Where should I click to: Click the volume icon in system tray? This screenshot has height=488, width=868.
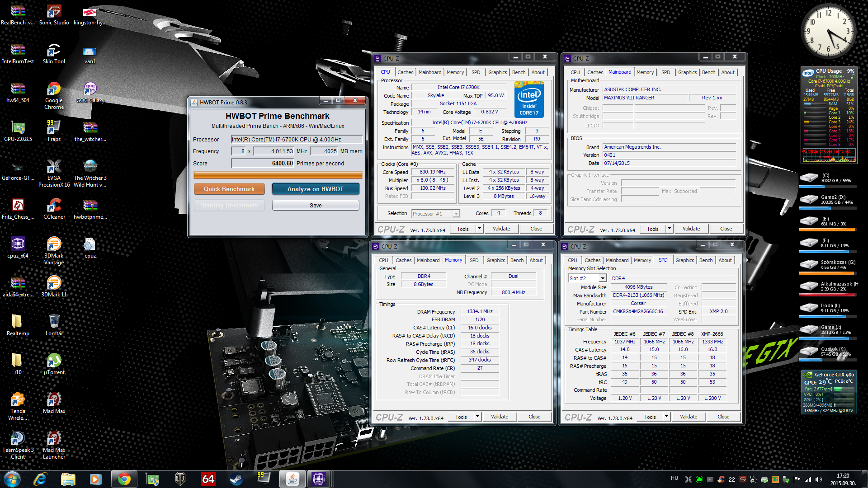(818, 479)
